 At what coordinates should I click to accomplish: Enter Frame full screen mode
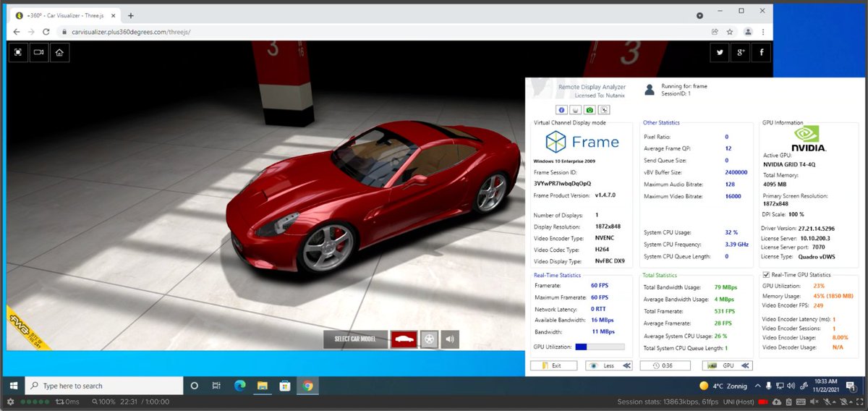click(859, 402)
